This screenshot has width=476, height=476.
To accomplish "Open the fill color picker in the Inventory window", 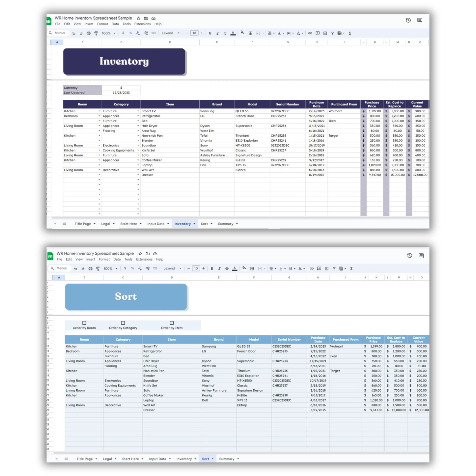I will click(242, 33).
